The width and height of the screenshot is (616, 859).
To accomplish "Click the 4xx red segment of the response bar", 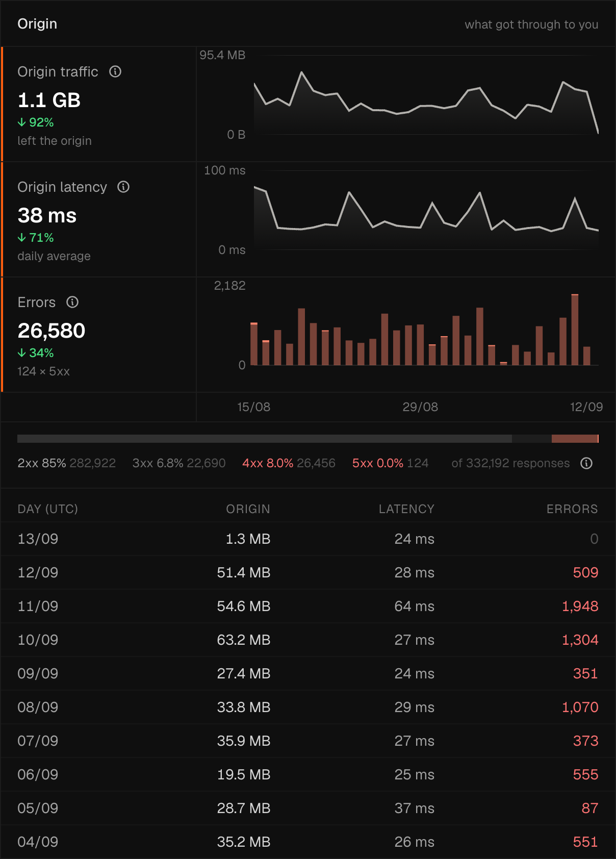I will pyautogui.click(x=574, y=439).
